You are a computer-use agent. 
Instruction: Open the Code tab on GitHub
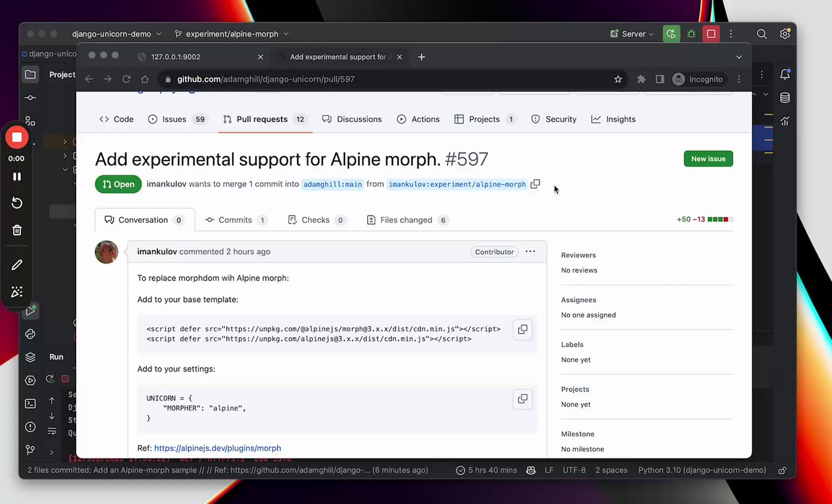[116, 120]
